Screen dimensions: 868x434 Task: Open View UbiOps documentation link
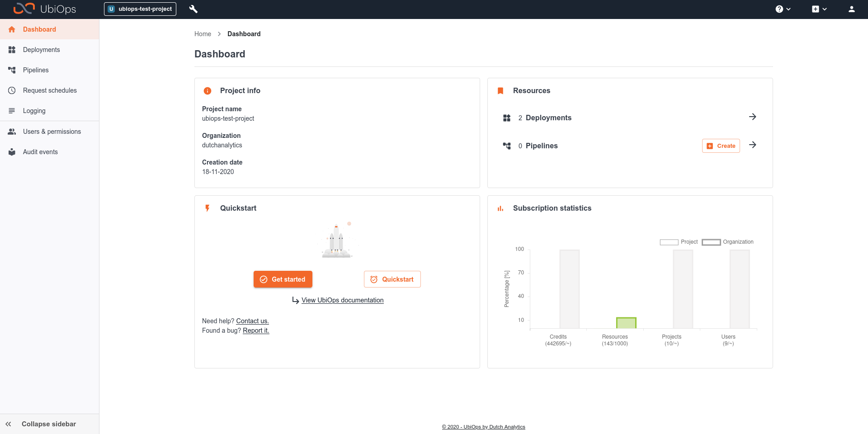(x=342, y=300)
